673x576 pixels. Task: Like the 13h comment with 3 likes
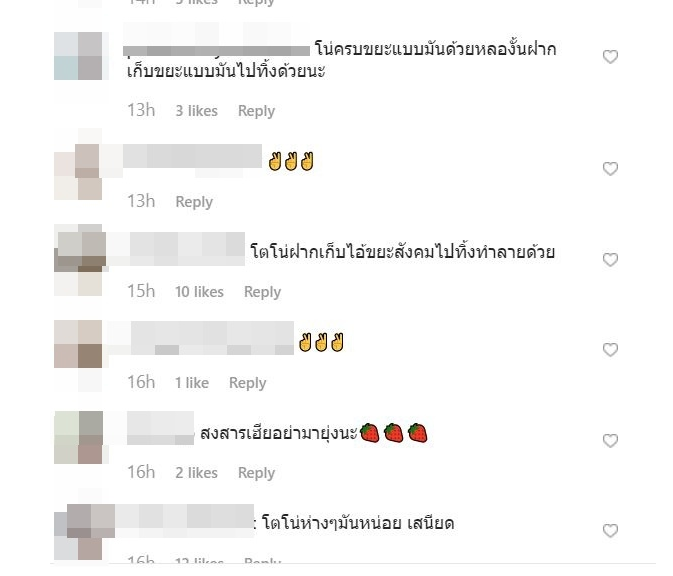tap(610, 57)
